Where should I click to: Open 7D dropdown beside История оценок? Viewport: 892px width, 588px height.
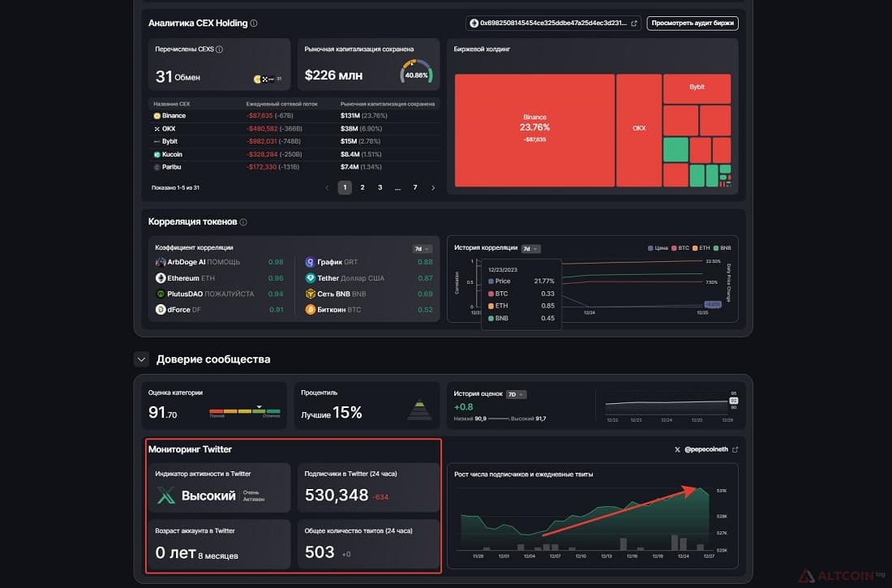pyautogui.click(x=516, y=394)
